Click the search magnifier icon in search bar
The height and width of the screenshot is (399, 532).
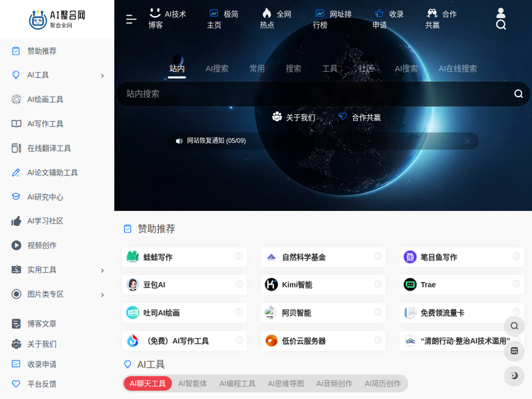tap(518, 94)
